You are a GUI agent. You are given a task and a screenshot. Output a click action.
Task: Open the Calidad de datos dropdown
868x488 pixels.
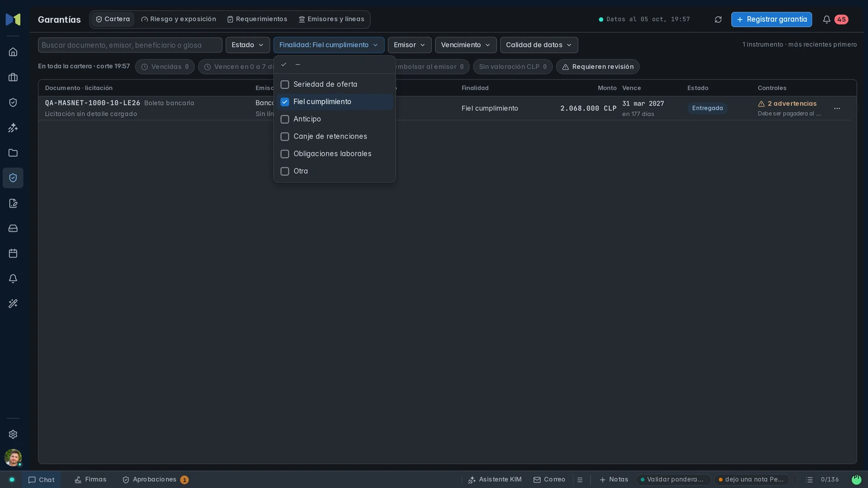pyautogui.click(x=539, y=45)
